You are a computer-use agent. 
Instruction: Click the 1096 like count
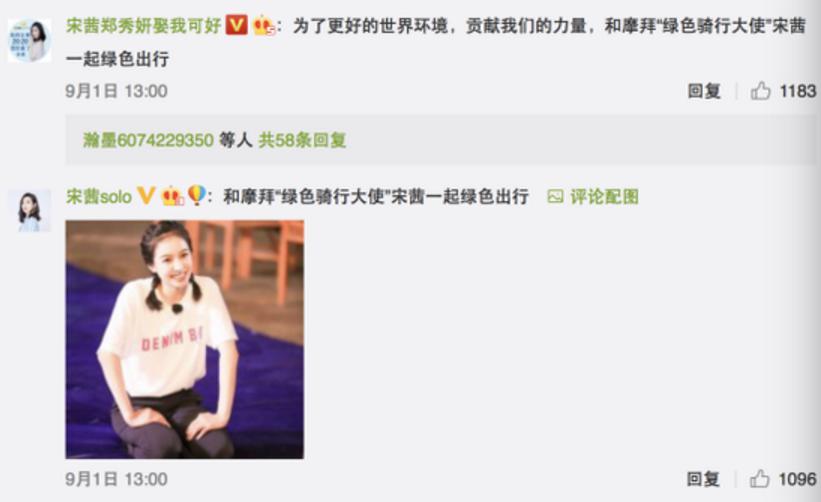[797, 478]
